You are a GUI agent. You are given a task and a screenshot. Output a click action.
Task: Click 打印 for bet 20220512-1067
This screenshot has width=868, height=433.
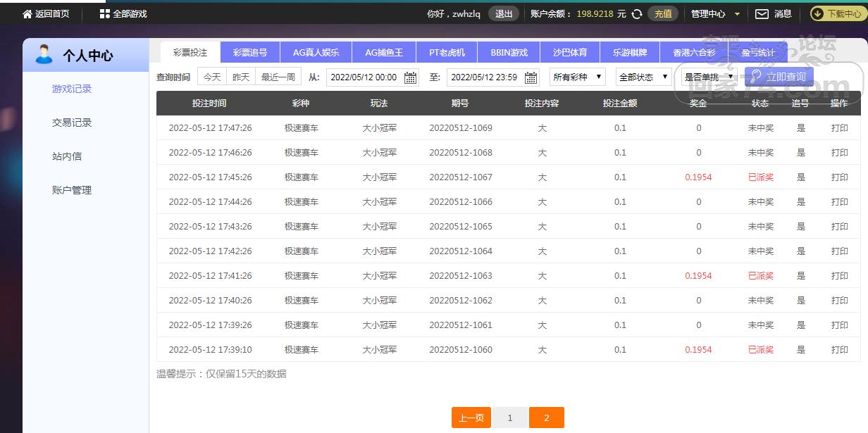coord(839,177)
